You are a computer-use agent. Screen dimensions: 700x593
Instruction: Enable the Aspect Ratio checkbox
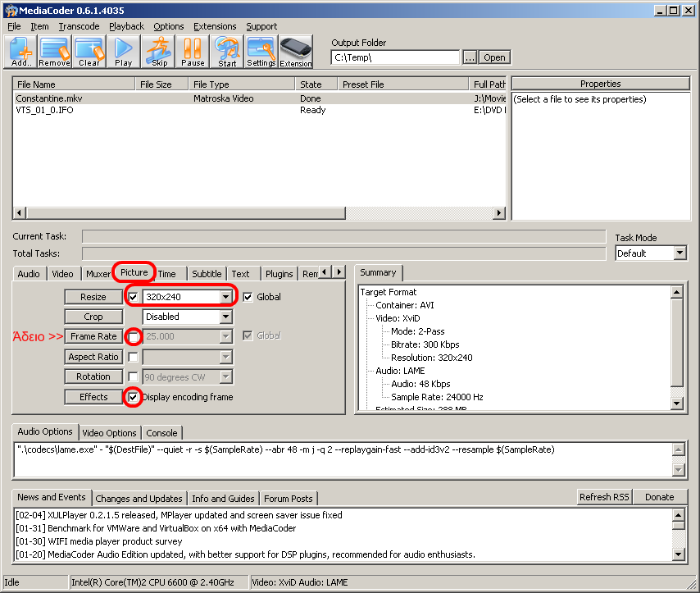coord(133,357)
